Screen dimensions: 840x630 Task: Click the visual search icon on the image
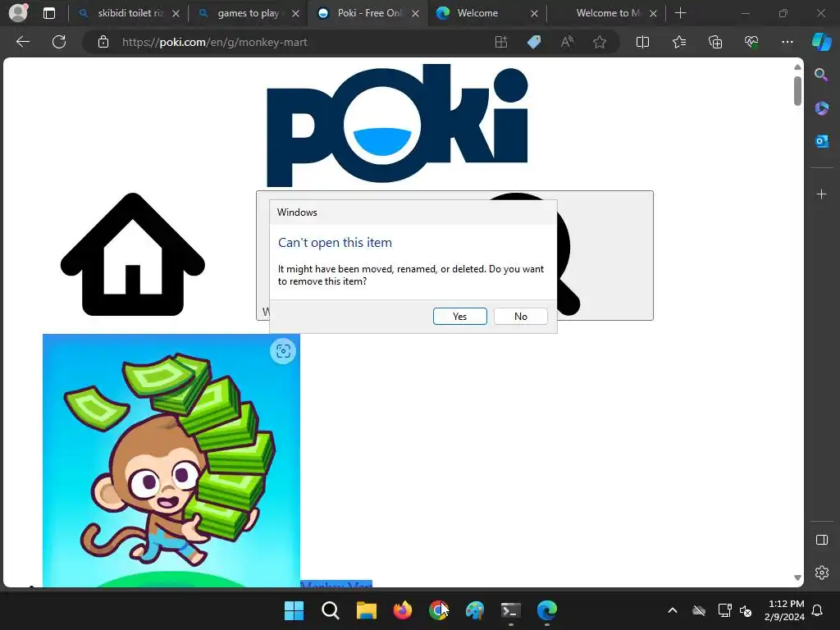283,351
